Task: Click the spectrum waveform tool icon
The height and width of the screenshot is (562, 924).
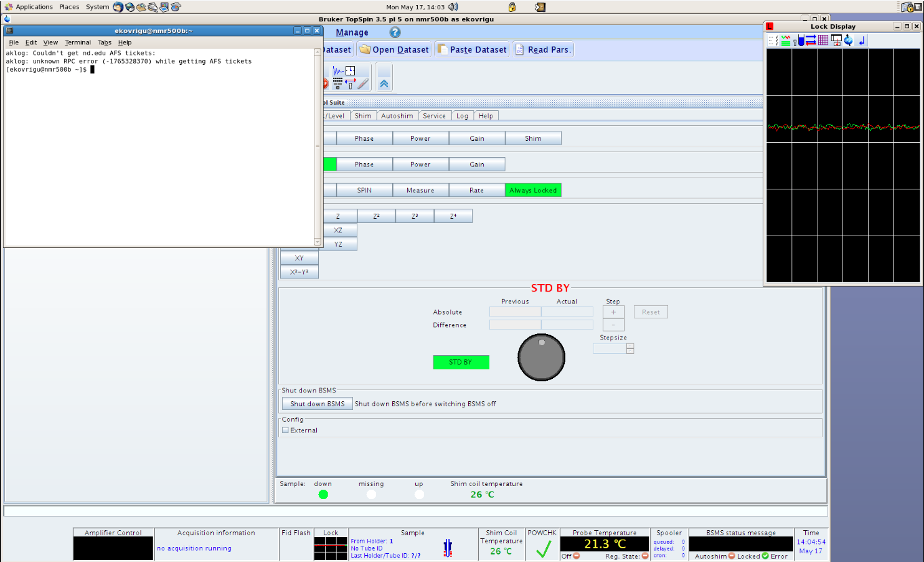Action: (x=338, y=71)
